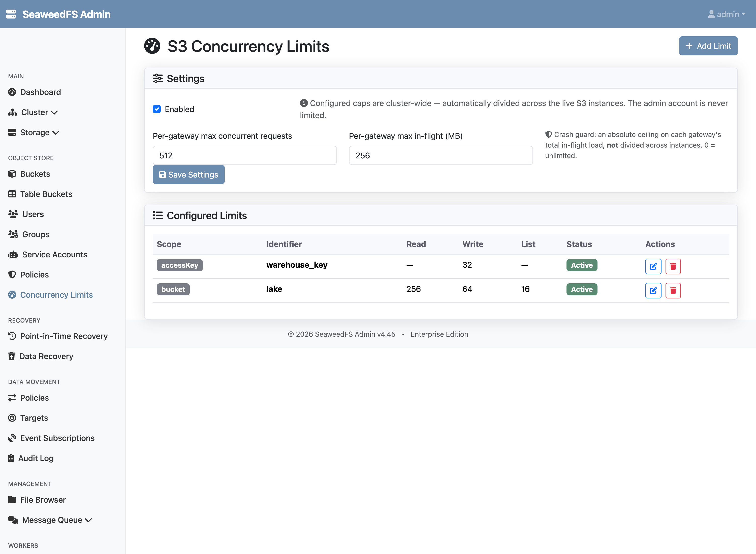Click the gauge icon beside the page title

tap(152, 46)
